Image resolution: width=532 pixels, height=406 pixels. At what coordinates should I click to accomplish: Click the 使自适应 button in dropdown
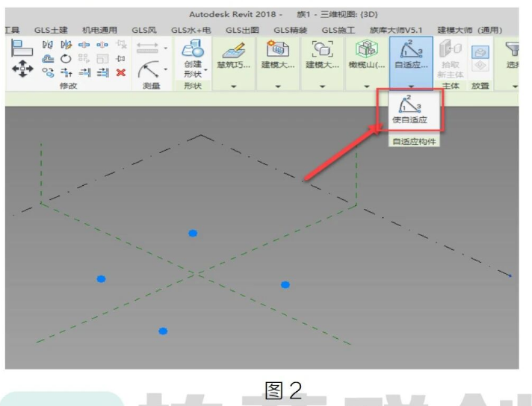tap(409, 110)
